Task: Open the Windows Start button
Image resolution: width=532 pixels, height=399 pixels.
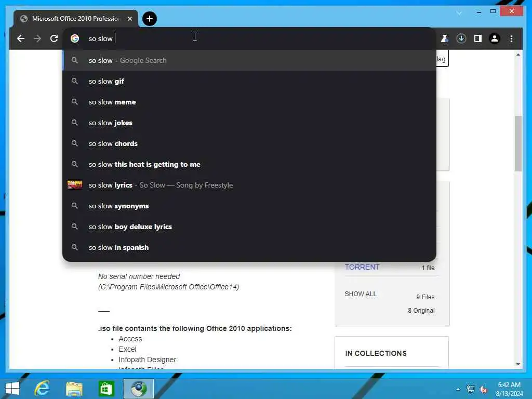Action: pyautogui.click(x=12, y=389)
